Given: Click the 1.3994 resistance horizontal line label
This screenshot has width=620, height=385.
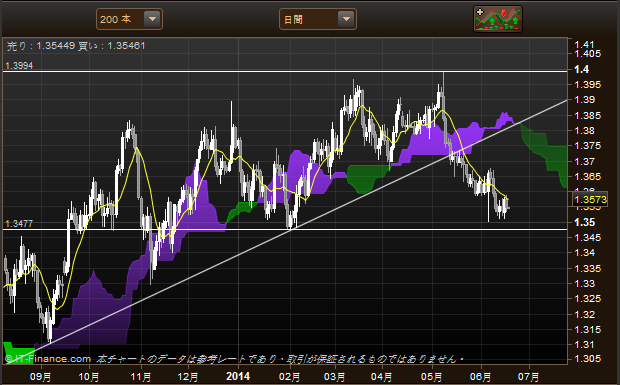Looking at the screenshot, I should (x=19, y=66).
